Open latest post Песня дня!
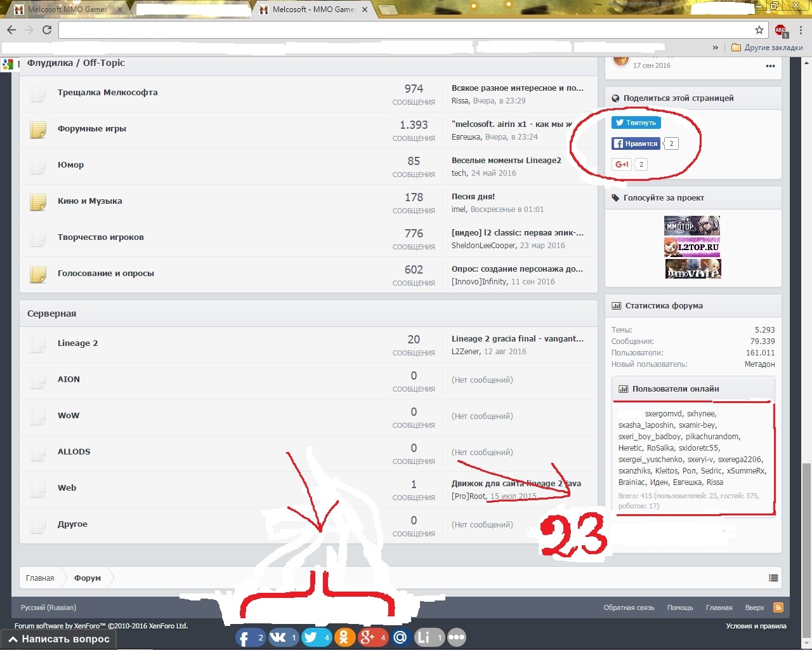 click(473, 197)
